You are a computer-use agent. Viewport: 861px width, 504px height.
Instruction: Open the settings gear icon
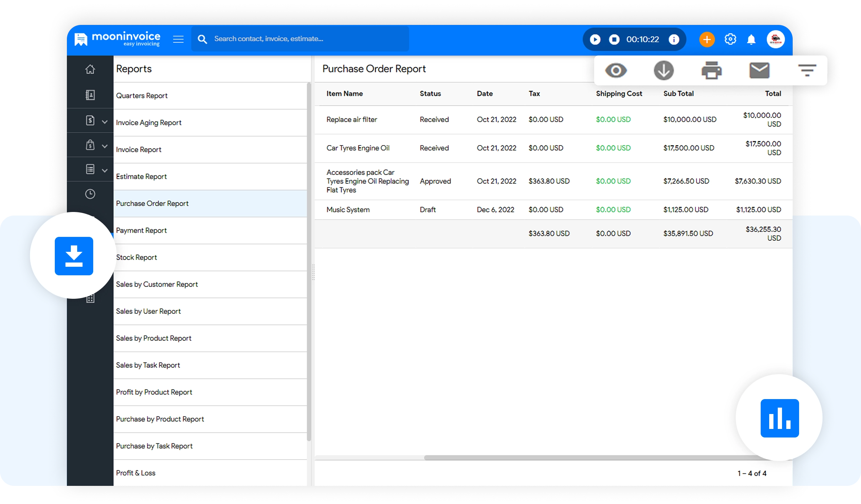[730, 39]
